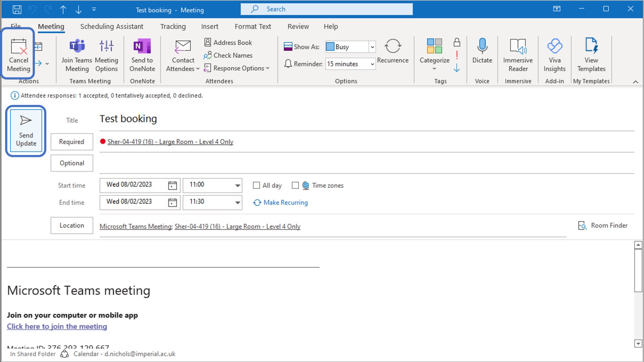Click the Title field Test booking
This screenshot has width=644, height=362.
(x=128, y=119)
